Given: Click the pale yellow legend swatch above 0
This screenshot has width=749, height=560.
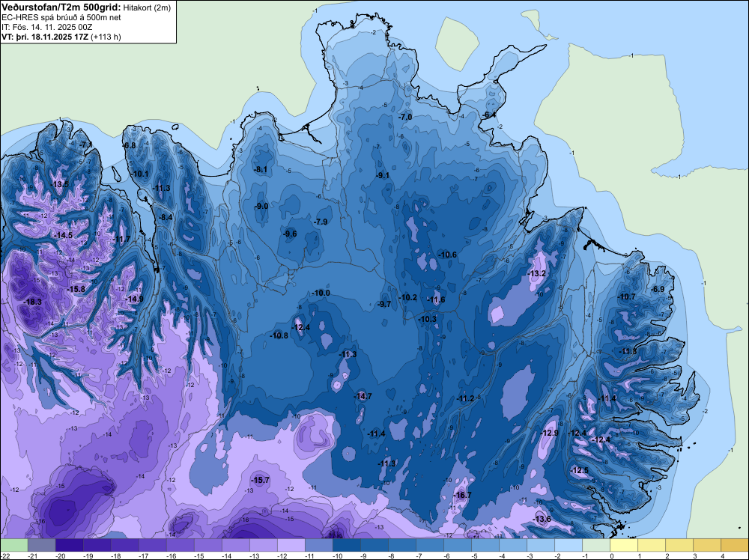Looking at the screenshot, I should pyautogui.click(x=624, y=545).
